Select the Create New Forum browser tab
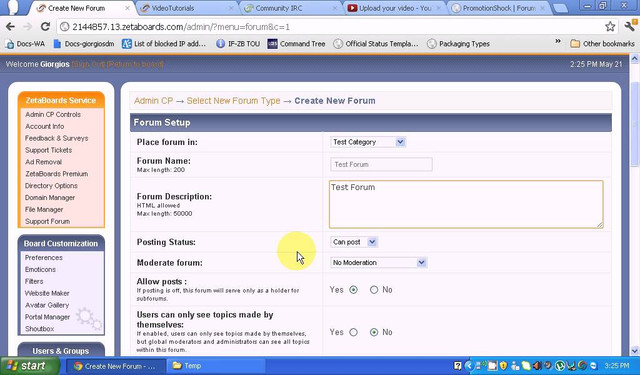 [x=82, y=8]
